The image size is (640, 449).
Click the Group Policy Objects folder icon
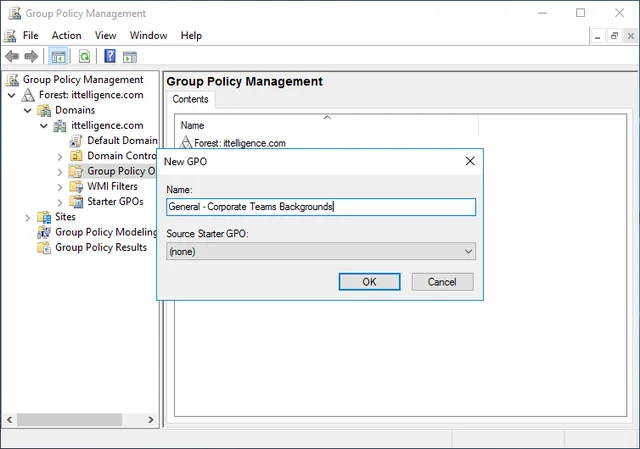click(76, 171)
